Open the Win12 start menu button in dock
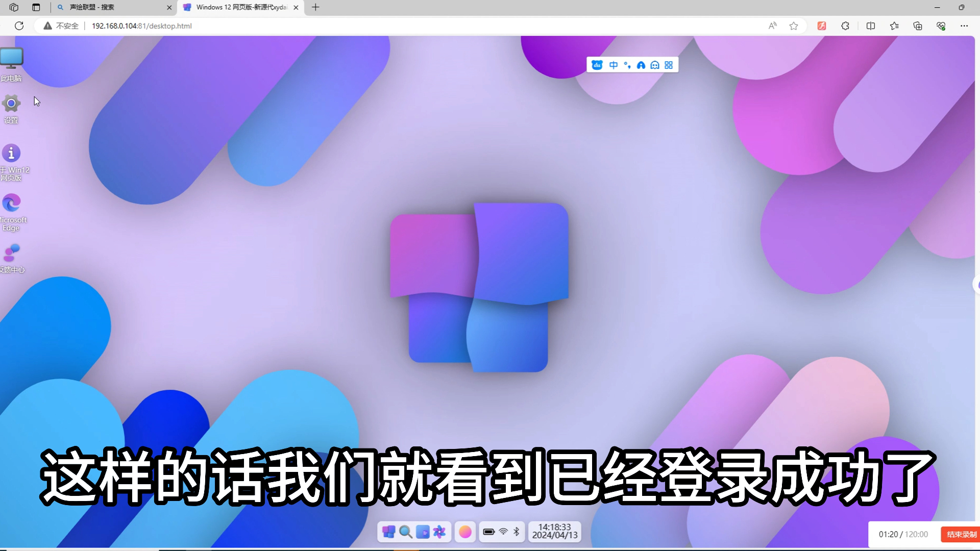 coord(388,532)
